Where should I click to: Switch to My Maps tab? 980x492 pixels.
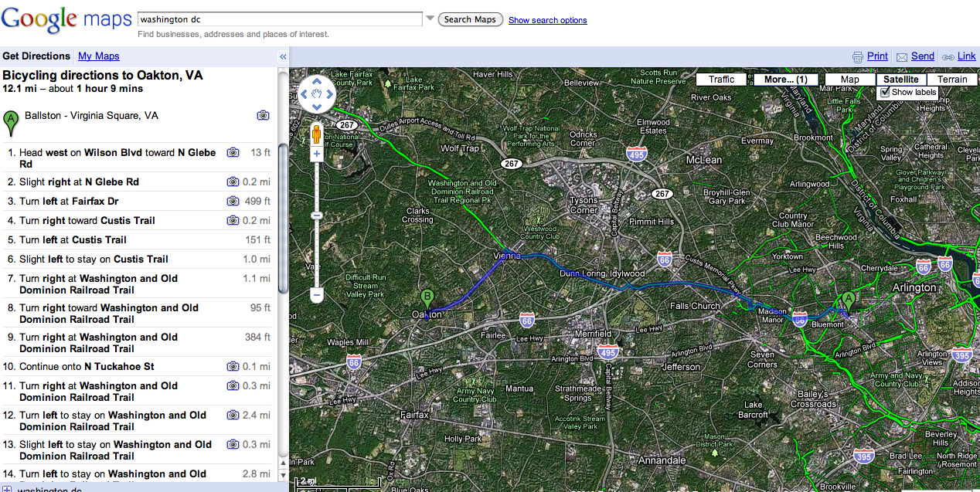click(x=99, y=56)
